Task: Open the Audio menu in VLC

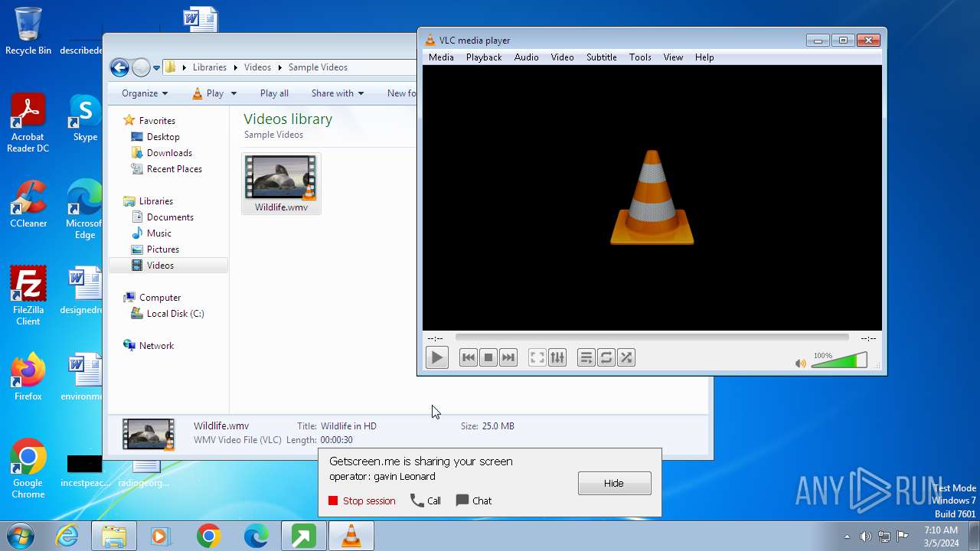Action: click(526, 57)
